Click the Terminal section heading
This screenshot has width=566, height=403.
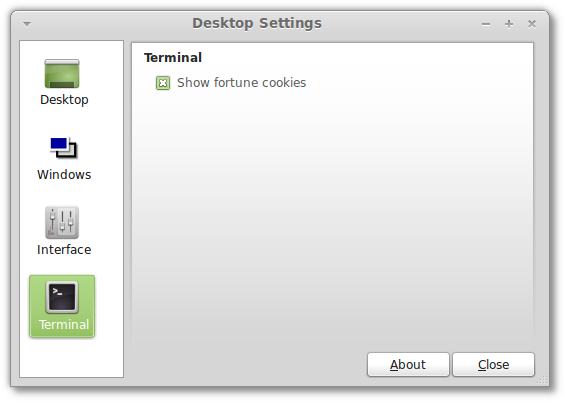click(173, 58)
